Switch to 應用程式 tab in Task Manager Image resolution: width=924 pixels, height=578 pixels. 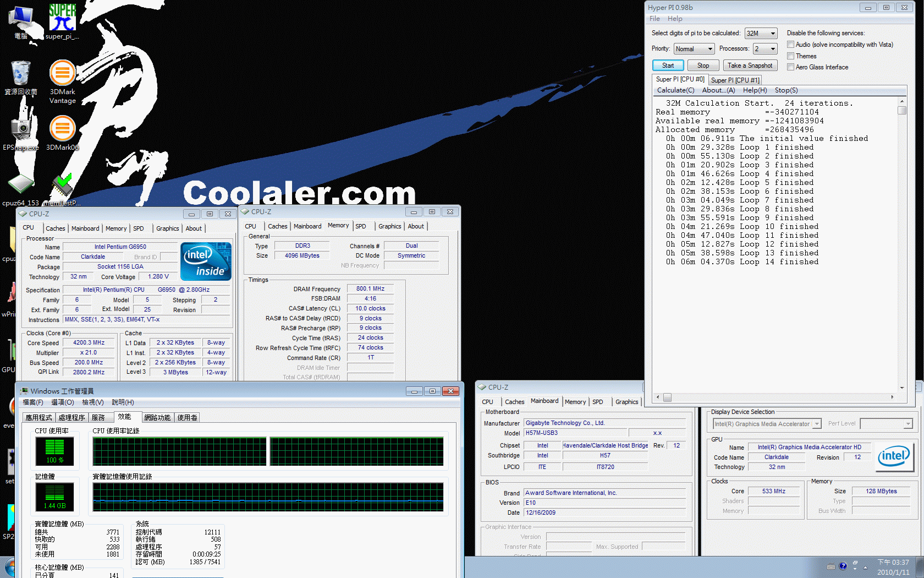[38, 418]
